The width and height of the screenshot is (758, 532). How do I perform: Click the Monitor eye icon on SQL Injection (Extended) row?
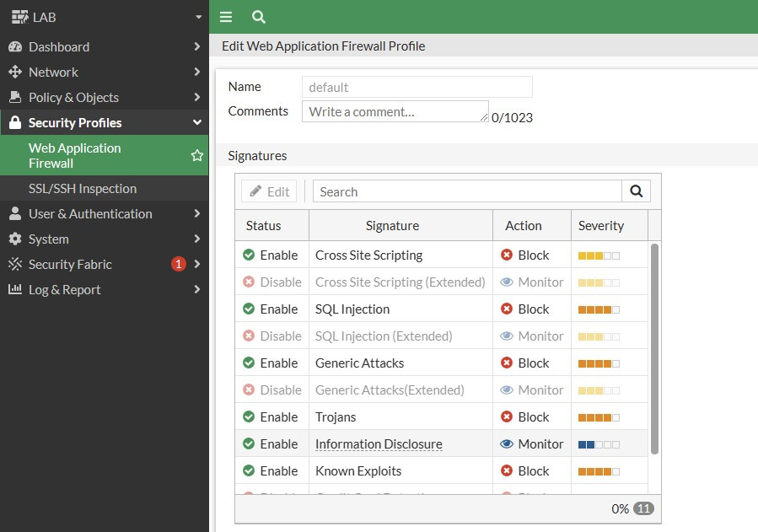pos(507,336)
